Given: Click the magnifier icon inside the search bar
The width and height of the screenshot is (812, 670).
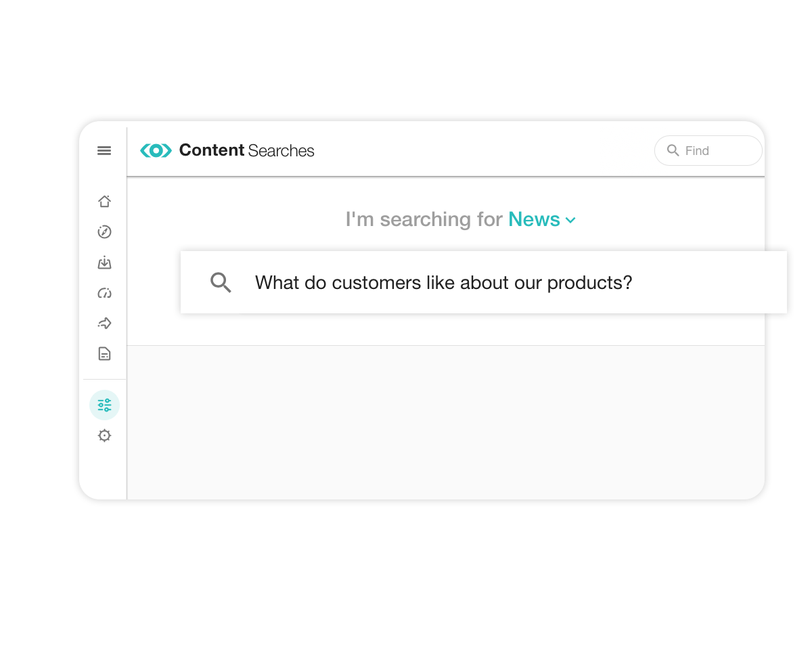Looking at the screenshot, I should coord(221,282).
